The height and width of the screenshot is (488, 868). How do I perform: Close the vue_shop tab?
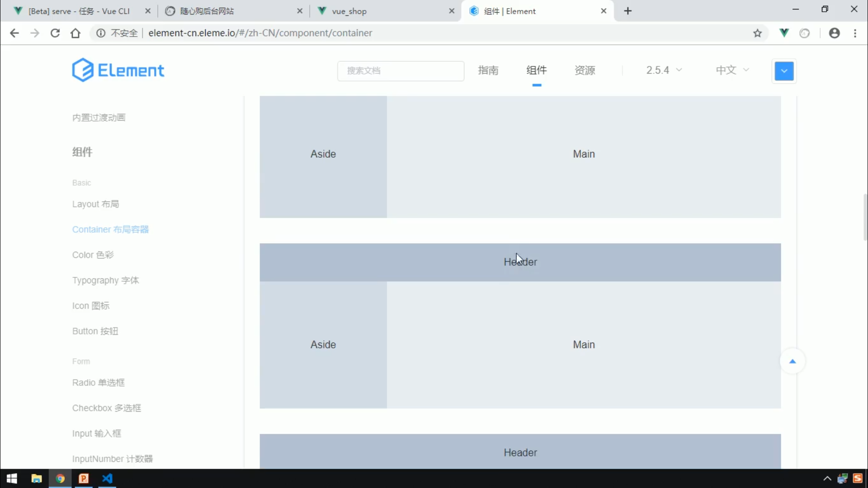click(452, 11)
